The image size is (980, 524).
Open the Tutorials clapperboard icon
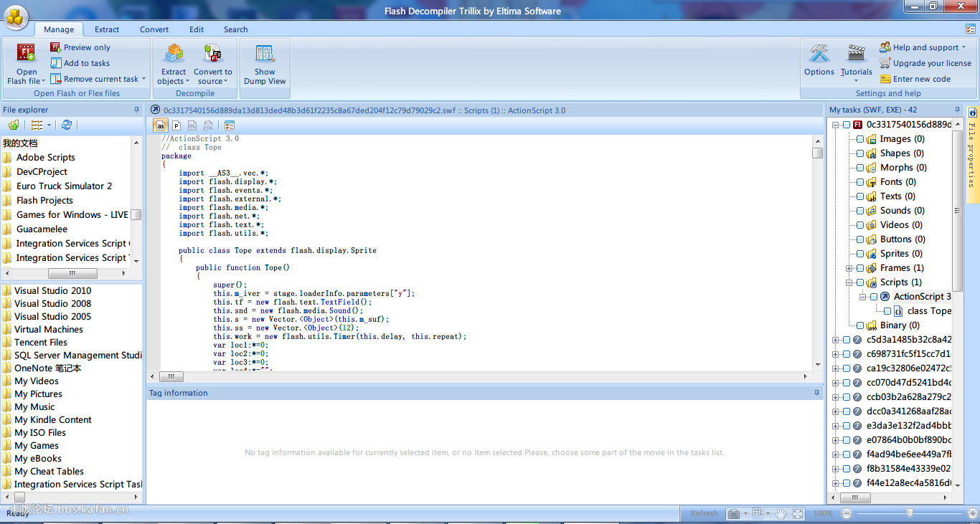857,54
